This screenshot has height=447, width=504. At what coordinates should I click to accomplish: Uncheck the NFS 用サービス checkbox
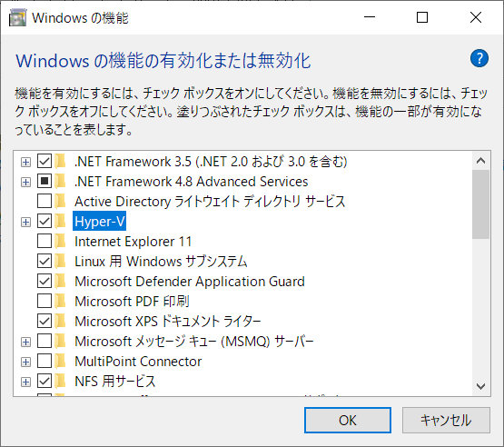coord(44,381)
